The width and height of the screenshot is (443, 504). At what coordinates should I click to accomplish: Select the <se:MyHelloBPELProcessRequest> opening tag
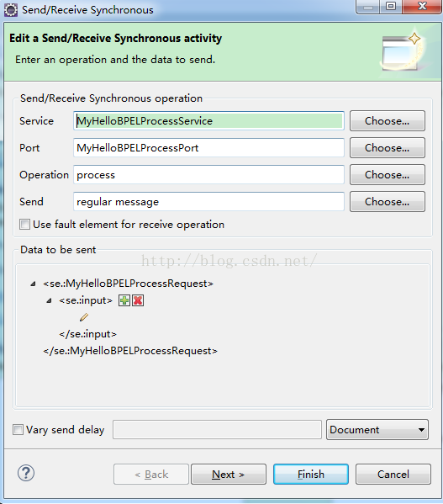point(128,284)
